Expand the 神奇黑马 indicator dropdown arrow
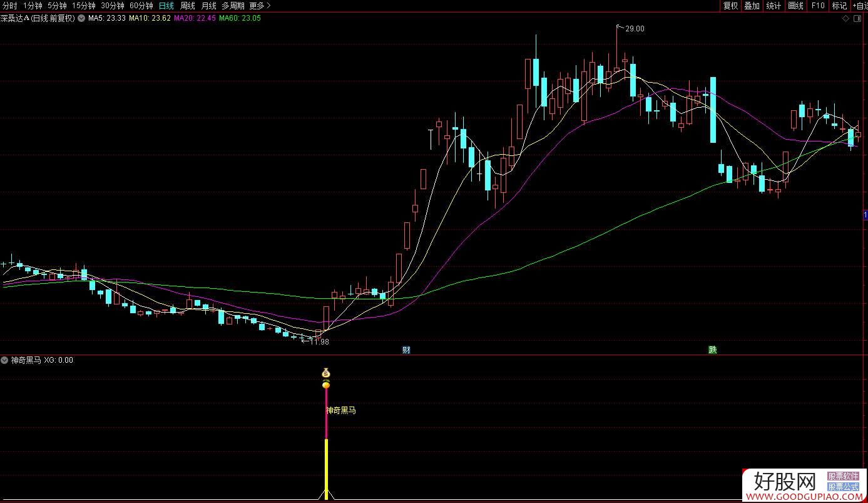This screenshot has width=868, height=503. pyautogui.click(x=5, y=360)
